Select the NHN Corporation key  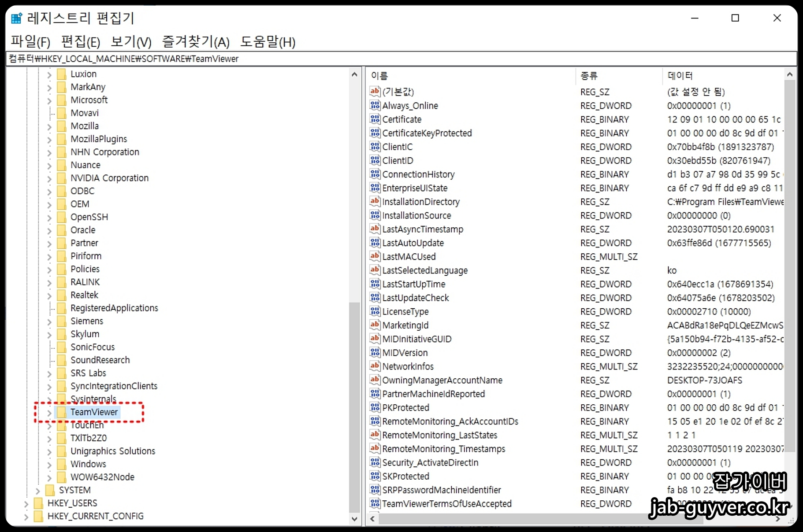click(105, 152)
